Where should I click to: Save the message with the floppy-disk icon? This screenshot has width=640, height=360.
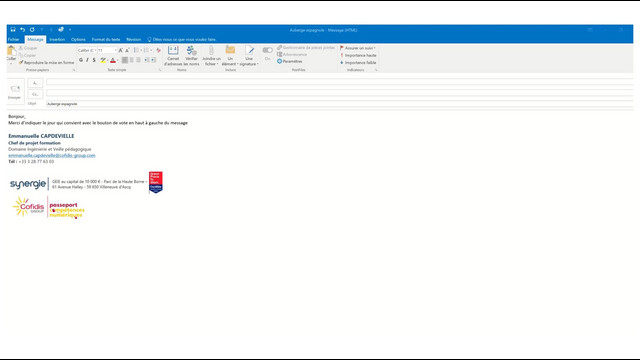[x=13, y=29]
